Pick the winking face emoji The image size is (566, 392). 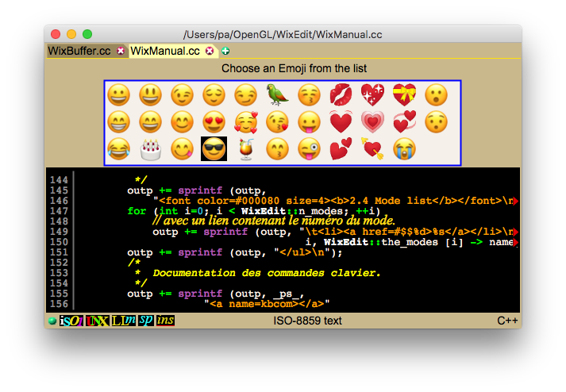pos(182,95)
